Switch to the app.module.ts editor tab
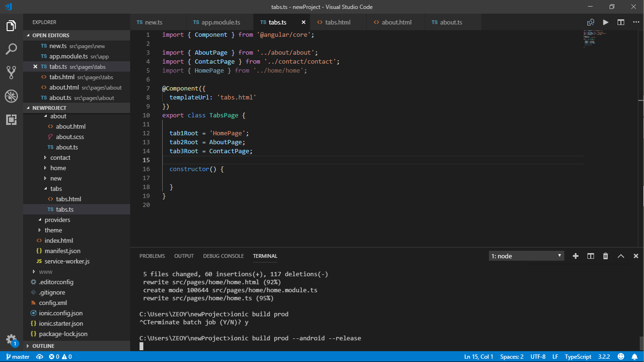The height and width of the screenshot is (362, 644). (x=220, y=22)
